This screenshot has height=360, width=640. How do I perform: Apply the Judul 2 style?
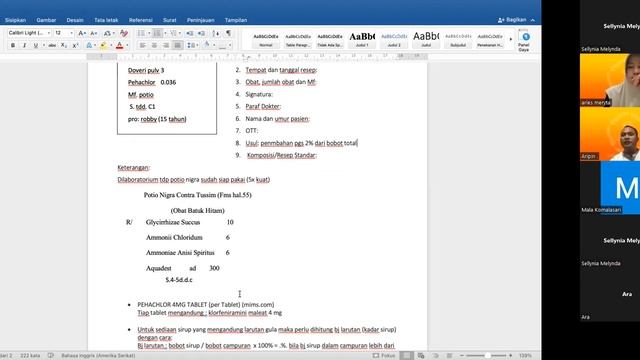[x=394, y=40]
